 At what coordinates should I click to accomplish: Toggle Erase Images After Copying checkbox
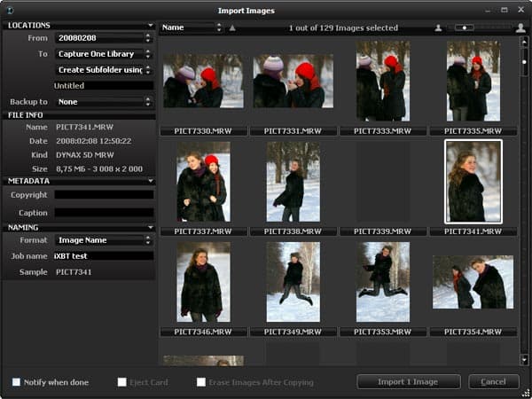[201, 382]
